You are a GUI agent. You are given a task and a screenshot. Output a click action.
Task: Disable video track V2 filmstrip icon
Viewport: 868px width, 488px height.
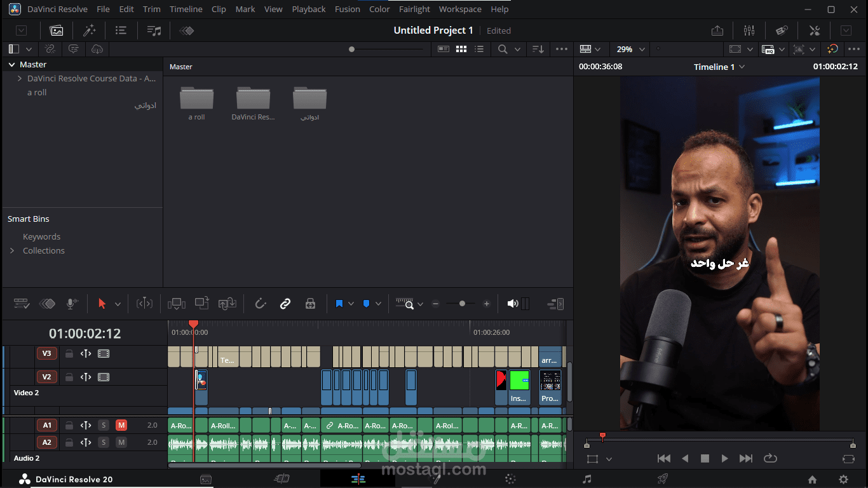pyautogui.click(x=104, y=377)
